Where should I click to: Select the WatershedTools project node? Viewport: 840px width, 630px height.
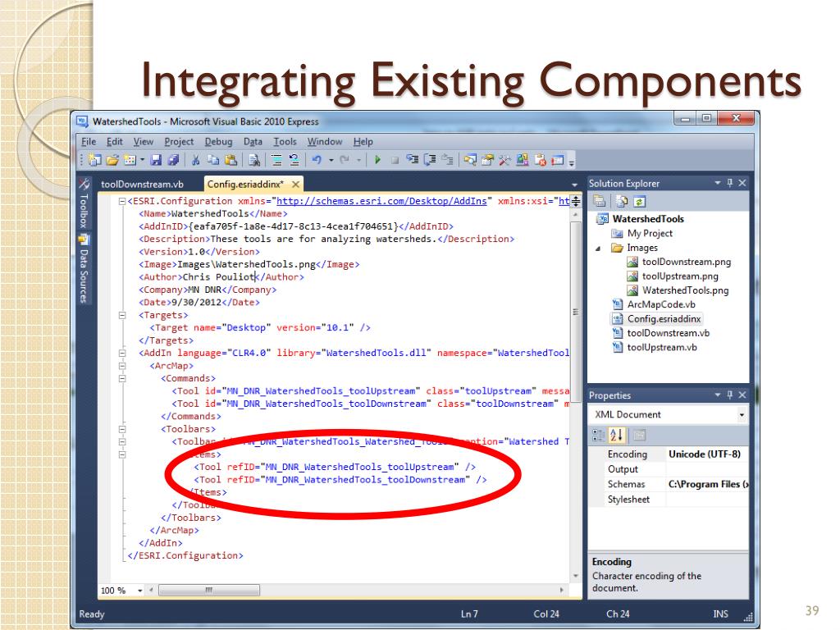pos(648,218)
